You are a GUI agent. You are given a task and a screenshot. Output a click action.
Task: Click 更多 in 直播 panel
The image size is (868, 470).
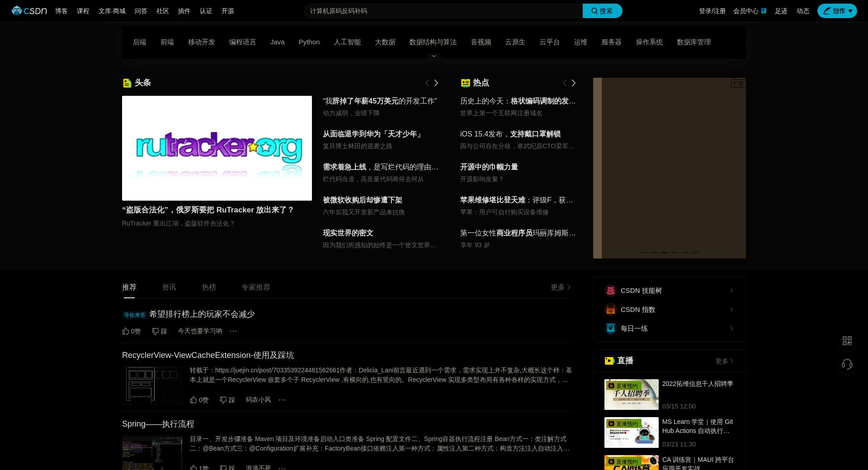724,361
